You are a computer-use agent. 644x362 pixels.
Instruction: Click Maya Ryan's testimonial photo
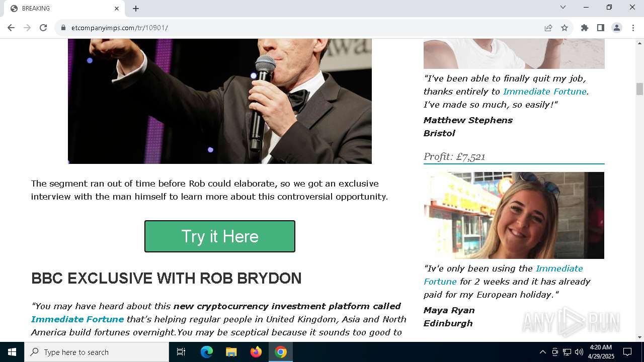tap(514, 215)
